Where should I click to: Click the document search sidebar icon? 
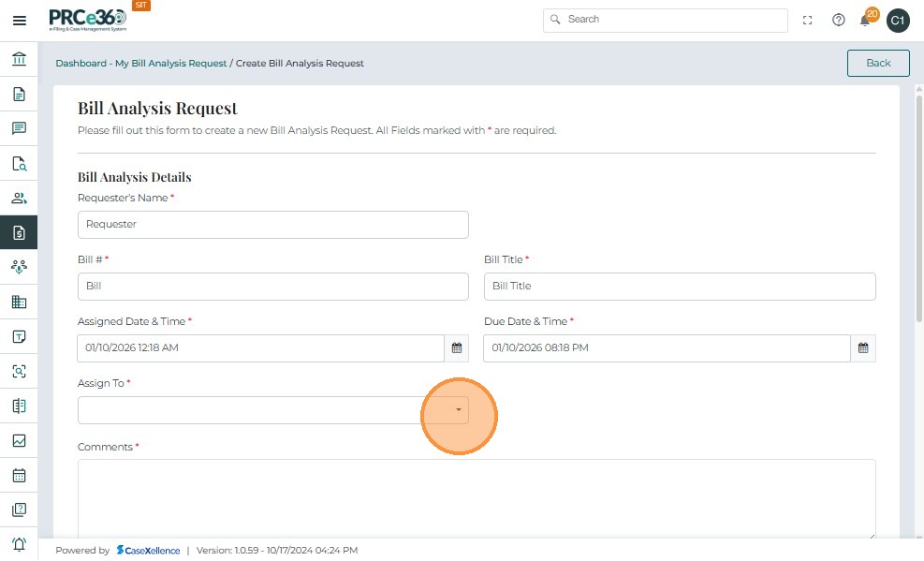19,164
